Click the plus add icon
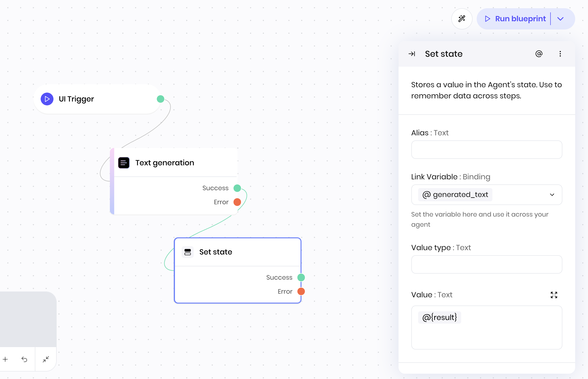Viewport: 588px width, 379px height. pyautogui.click(x=5, y=359)
